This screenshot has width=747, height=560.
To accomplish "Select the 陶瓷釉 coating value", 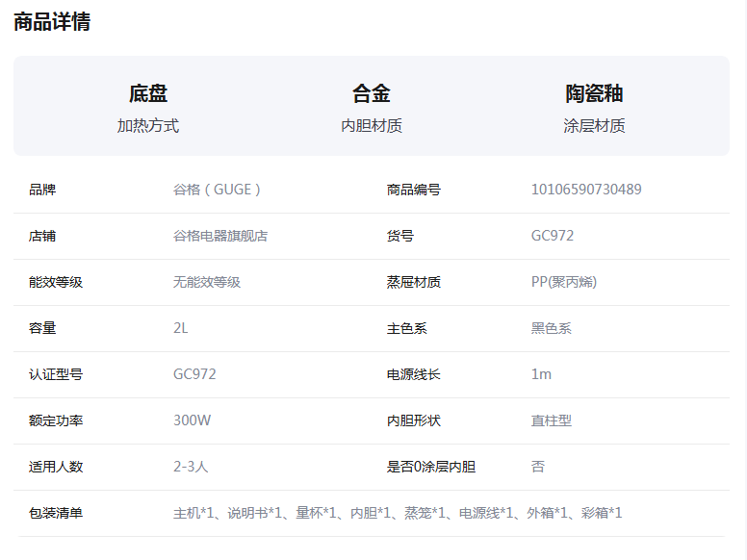I will point(594,93).
